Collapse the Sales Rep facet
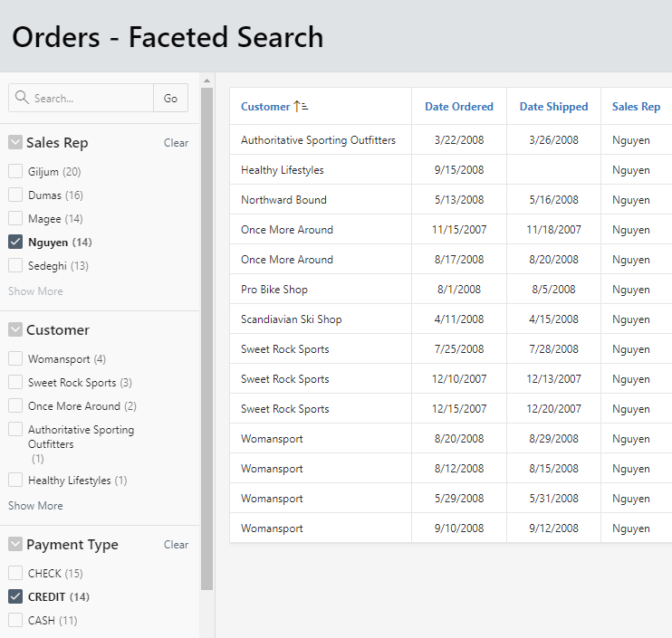 click(x=15, y=143)
